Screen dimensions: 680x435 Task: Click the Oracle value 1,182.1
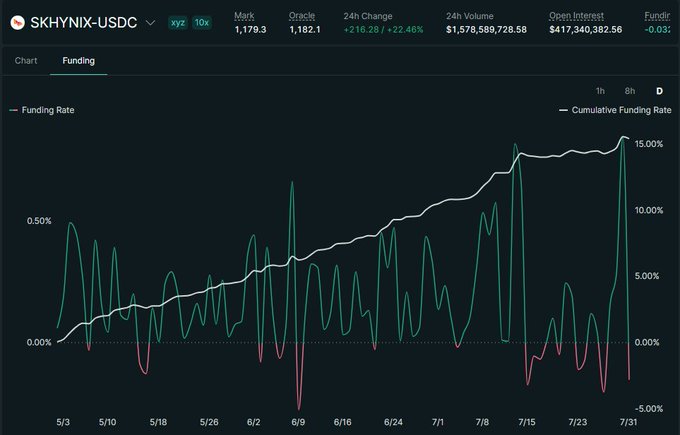tap(305, 29)
